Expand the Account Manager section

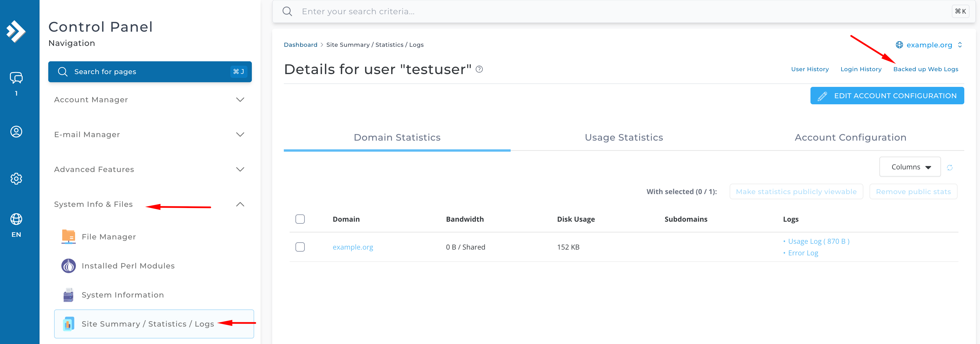coord(150,100)
